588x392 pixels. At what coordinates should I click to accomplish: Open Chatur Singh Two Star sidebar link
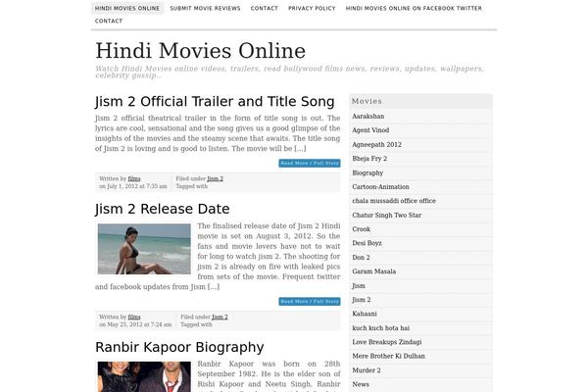tap(386, 215)
